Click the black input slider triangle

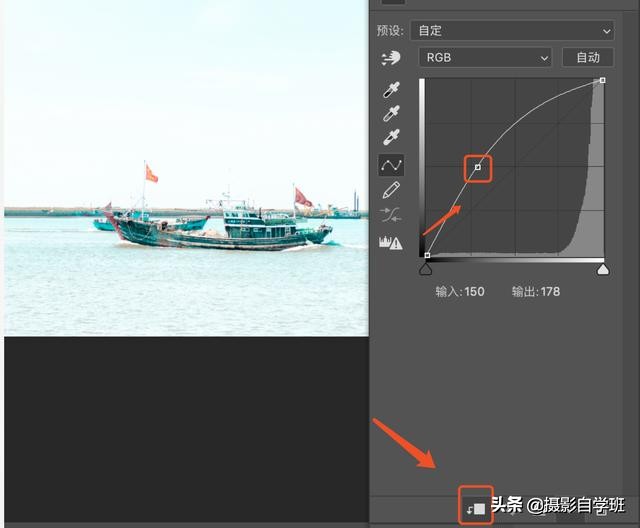pos(426,269)
